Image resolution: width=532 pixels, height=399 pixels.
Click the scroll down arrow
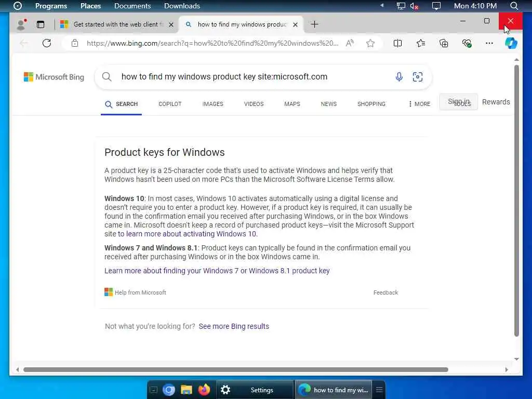[516, 359]
